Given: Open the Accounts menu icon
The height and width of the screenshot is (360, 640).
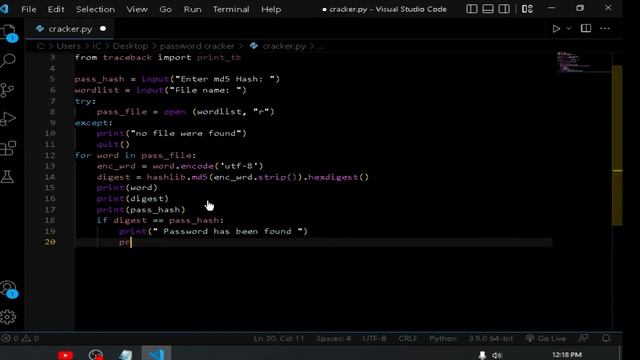Looking at the screenshot, I should [x=9, y=289].
